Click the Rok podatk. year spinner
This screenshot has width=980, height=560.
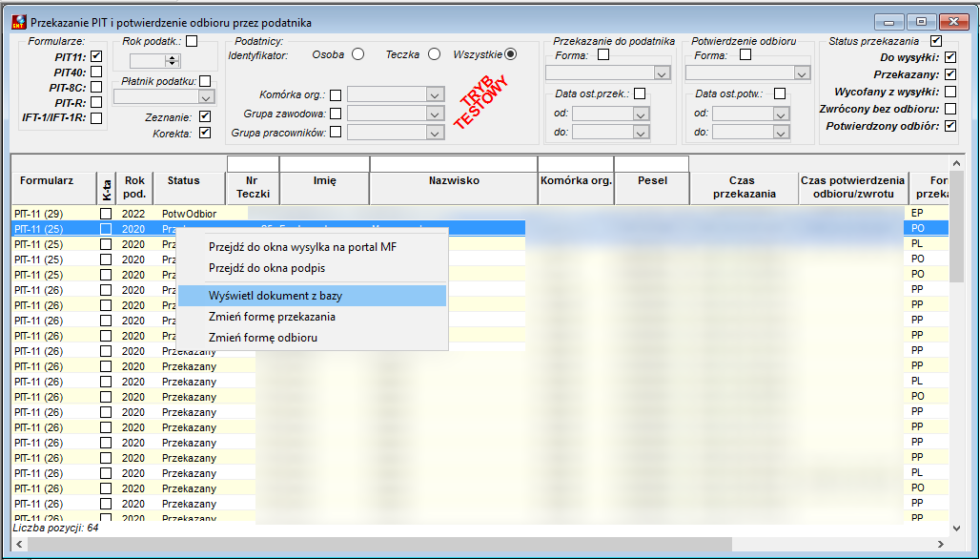coord(173,61)
